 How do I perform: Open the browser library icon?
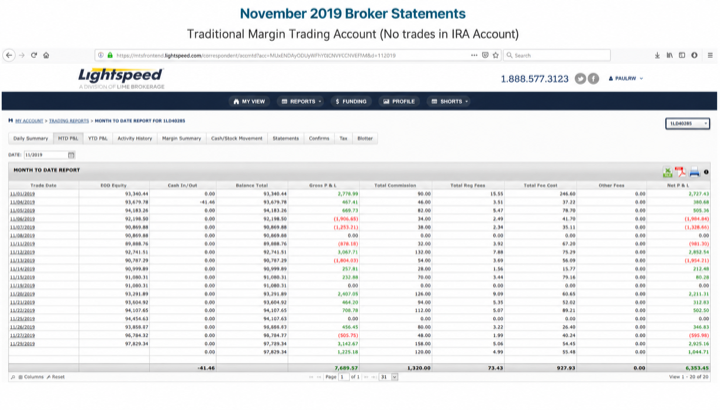coord(669,55)
